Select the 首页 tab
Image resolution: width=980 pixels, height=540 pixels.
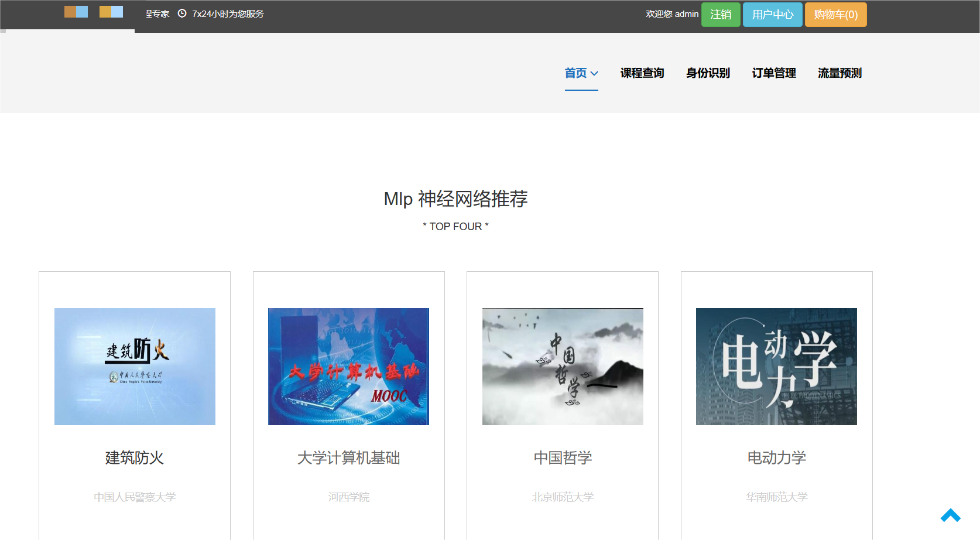[x=577, y=73]
